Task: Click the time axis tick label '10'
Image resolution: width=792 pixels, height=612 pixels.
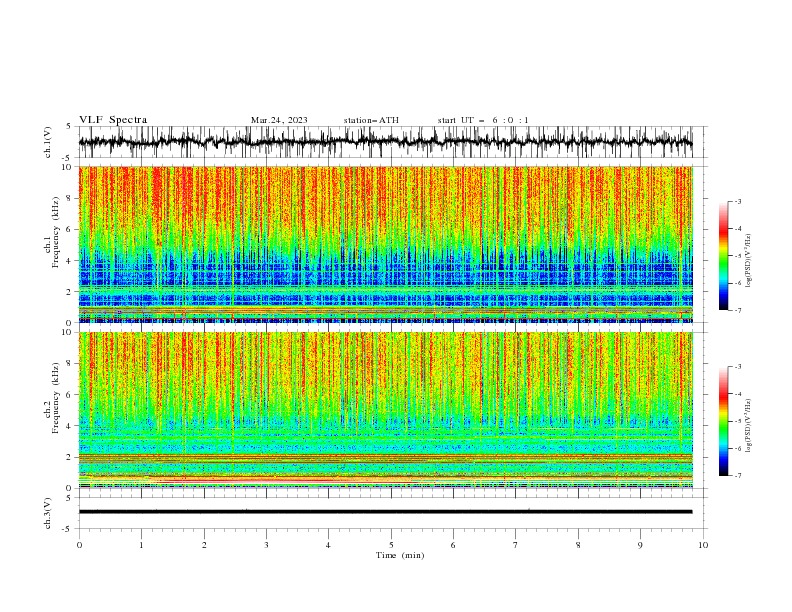Action: coord(703,545)
